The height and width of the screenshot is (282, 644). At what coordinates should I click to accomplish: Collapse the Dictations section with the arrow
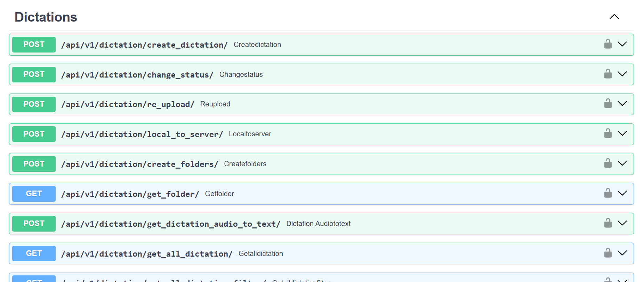pyautogui.click(x=614, y=17)
